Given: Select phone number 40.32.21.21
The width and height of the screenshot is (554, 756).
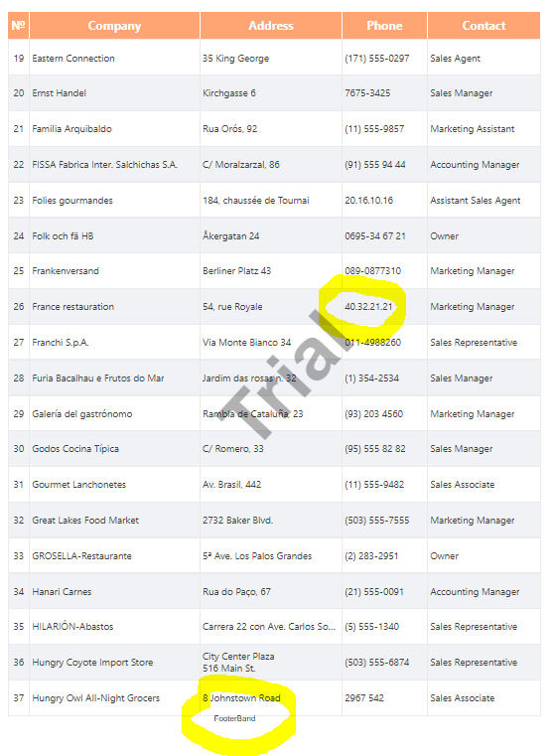Looking at the screenshot, I should [x=368, y=307].
